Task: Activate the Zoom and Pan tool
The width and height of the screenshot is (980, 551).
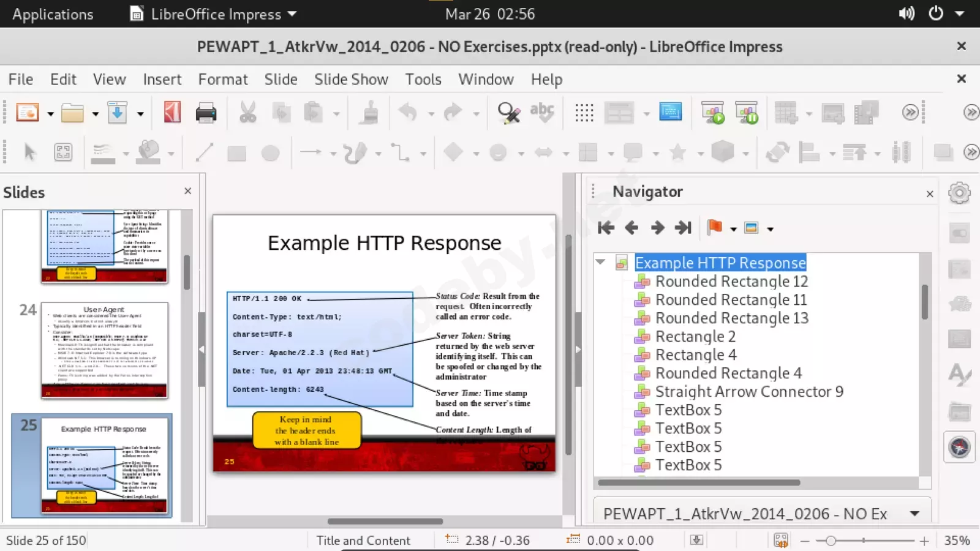Action: pyautogui.click(x=63, y=152)
